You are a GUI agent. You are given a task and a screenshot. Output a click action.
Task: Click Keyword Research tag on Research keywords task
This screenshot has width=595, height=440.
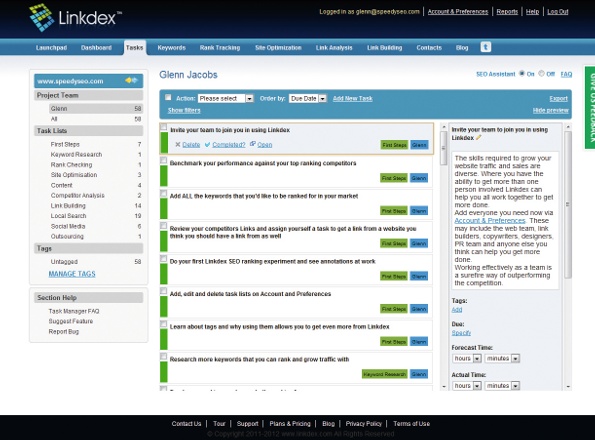pos(385,374)
